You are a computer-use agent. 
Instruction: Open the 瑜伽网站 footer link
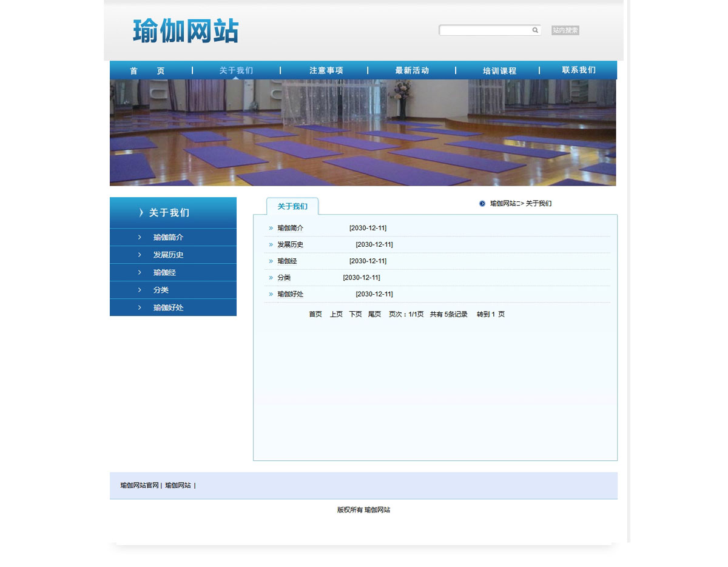click(x=178, y=485)
